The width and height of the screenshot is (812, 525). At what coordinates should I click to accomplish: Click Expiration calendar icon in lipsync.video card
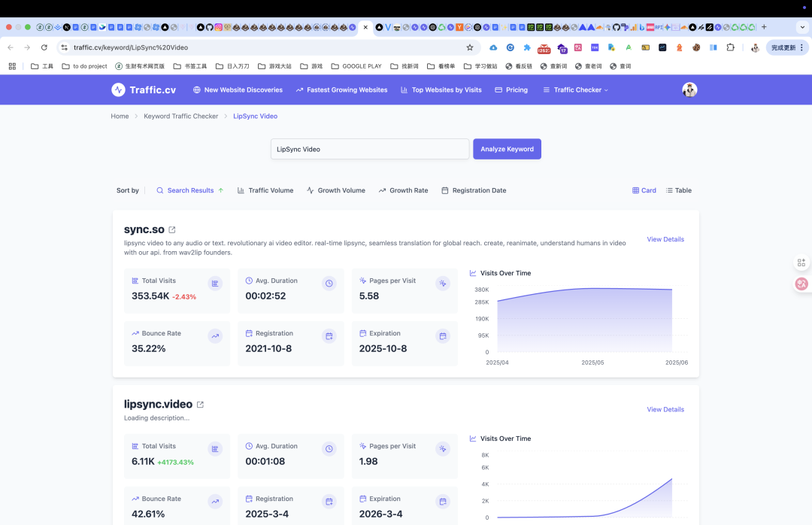click(x=443, y=502)
